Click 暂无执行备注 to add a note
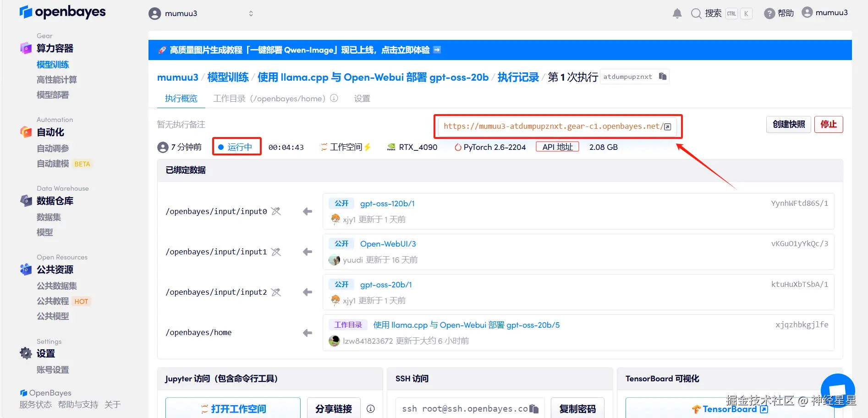 (x=181, y=124)
